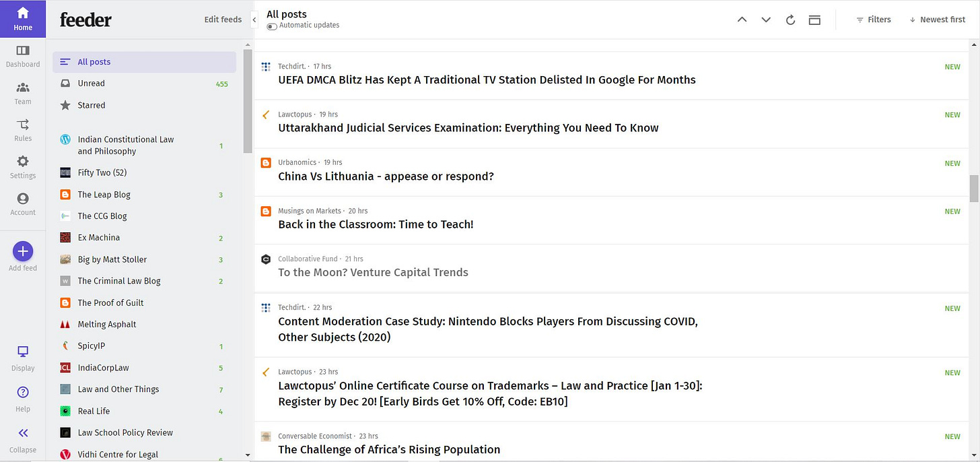This screenshot has width=980, height=462.
Task: Open The CCG Blog feed
Action: tap(145, 216)
